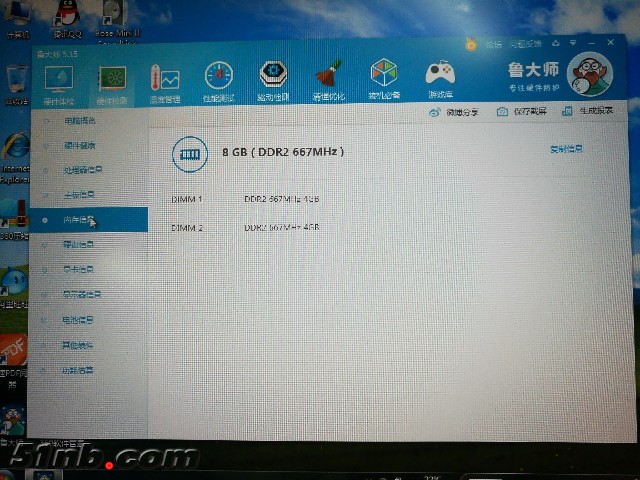Open the 鲁大师 desktop shortcut icon
This screenshot has width=640, height=480.
tap(12, 424)
